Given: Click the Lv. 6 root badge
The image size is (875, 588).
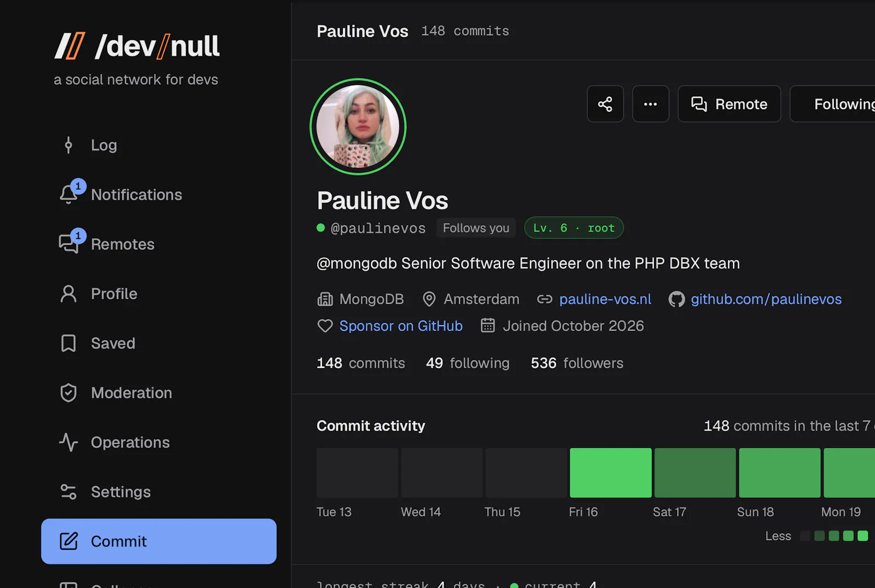Looking at the screenshot, I should (x=574, y=228).
